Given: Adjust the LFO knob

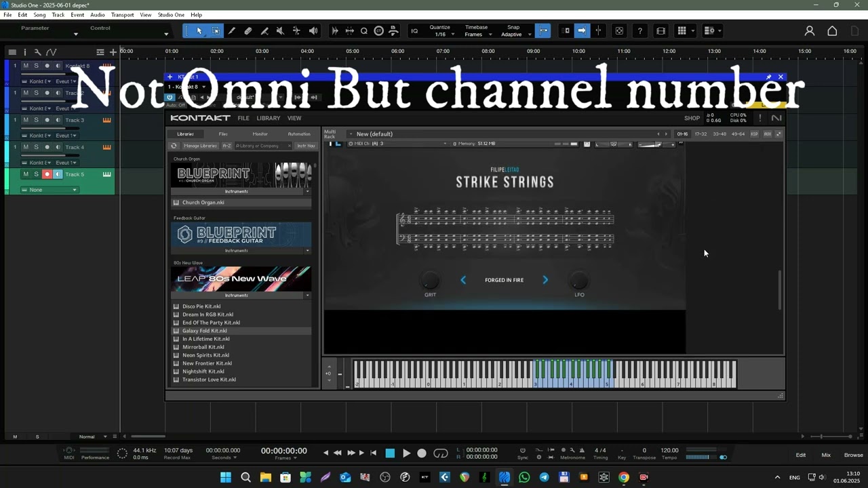Looking at the screenshot, I should (x=578, y=280).
